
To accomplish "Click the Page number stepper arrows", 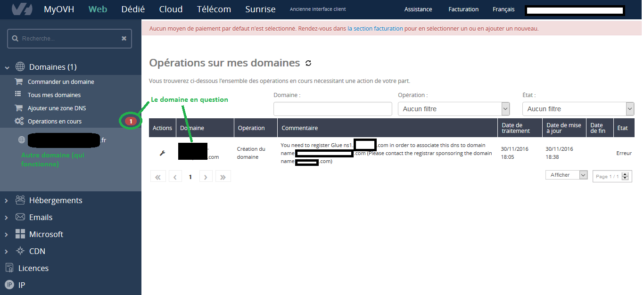I will 625,176.
